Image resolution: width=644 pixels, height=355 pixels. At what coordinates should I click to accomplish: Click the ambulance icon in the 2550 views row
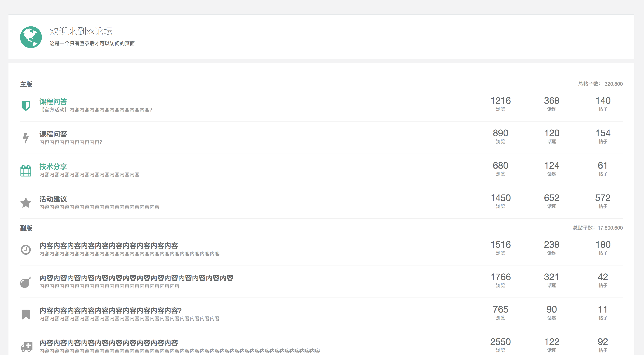click(x=26, y=347)
